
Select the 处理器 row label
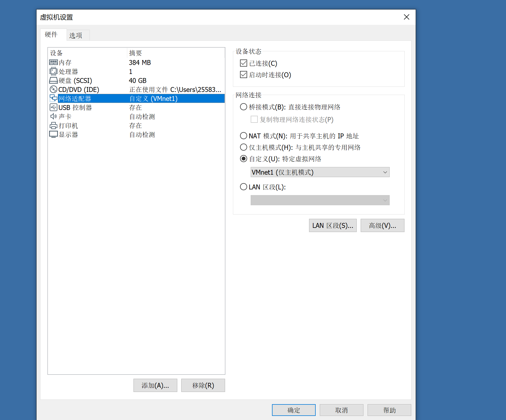pos(68,72)
